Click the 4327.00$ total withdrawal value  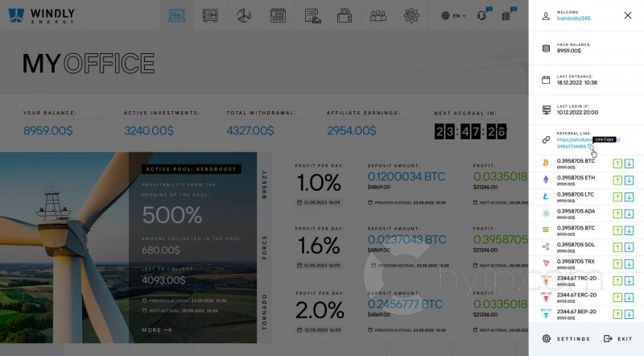(x=250, y=130)
